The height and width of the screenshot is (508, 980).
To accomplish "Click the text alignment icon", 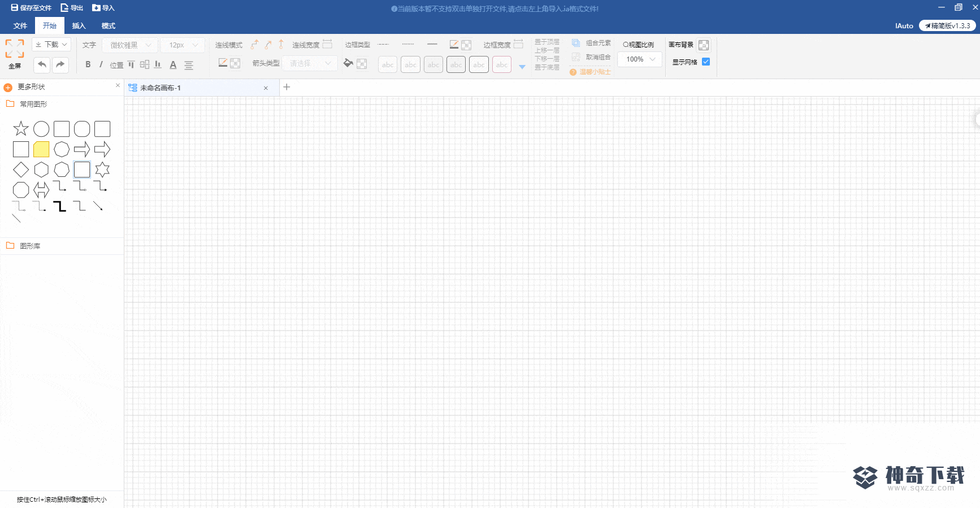I will (x=189, y=65).
